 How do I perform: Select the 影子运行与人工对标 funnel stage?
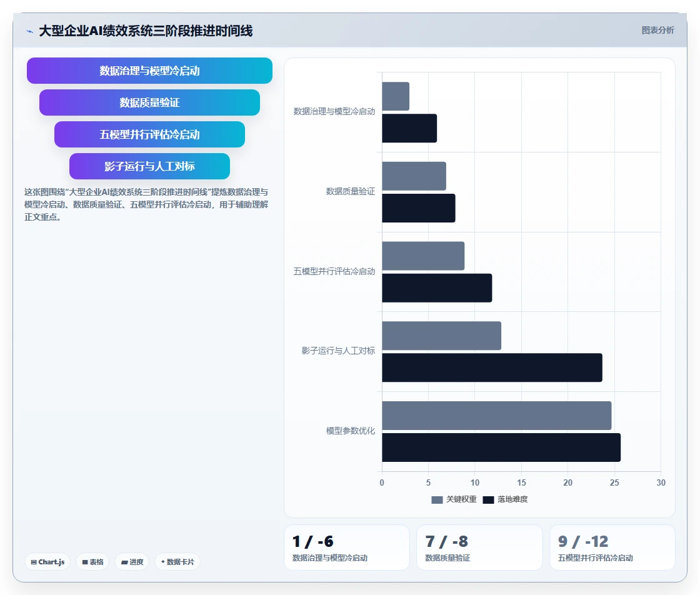[149, 166]
